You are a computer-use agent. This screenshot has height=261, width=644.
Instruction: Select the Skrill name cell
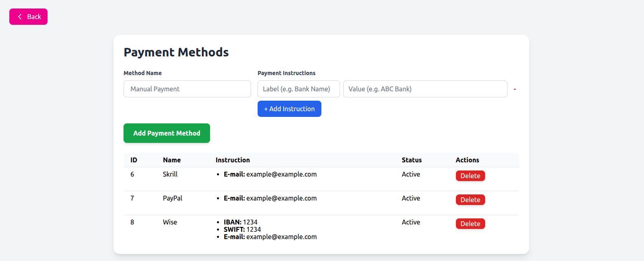pos(170,174)
